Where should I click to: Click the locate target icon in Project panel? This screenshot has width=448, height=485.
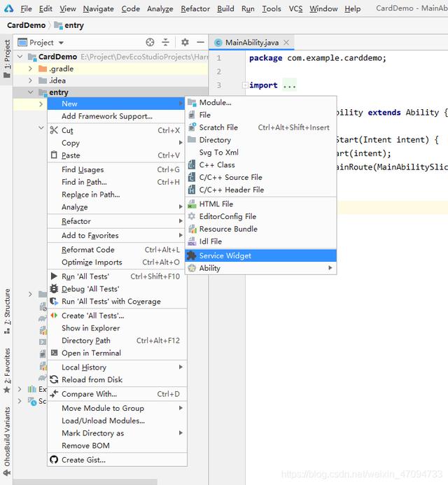coord(150,43)
